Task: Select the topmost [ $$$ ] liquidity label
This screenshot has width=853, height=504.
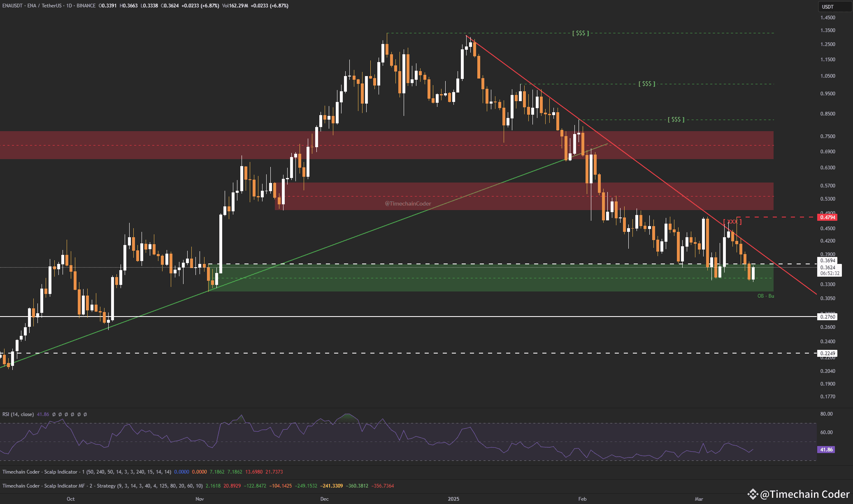Action: [x=581, y=33]
